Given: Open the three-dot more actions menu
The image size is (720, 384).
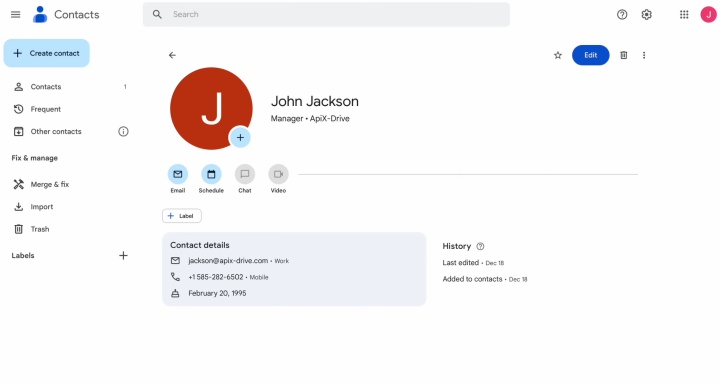Looking at the screenshot, I should pyautogui.click(x=644, y=55).
